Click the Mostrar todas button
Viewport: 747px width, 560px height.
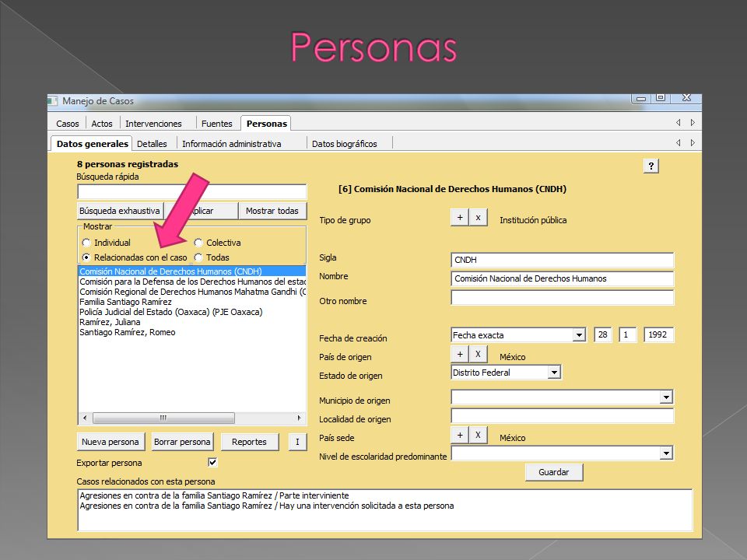point(272,211)
